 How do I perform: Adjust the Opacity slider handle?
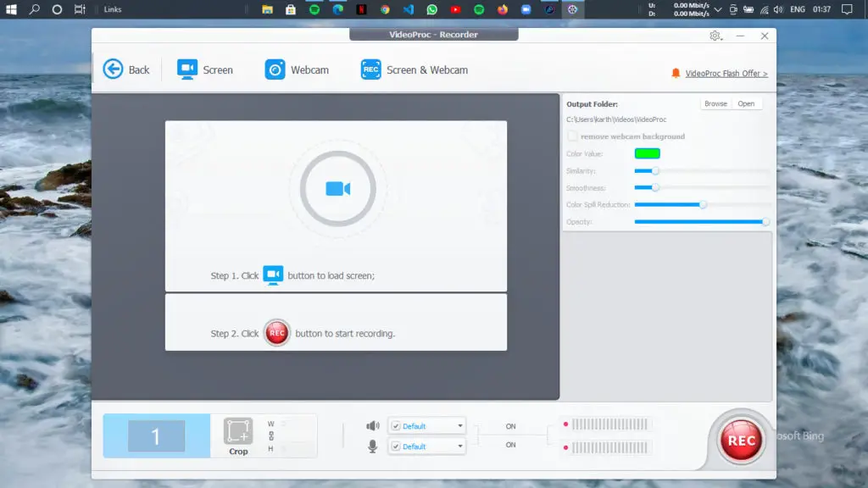(x=765, y=222)
